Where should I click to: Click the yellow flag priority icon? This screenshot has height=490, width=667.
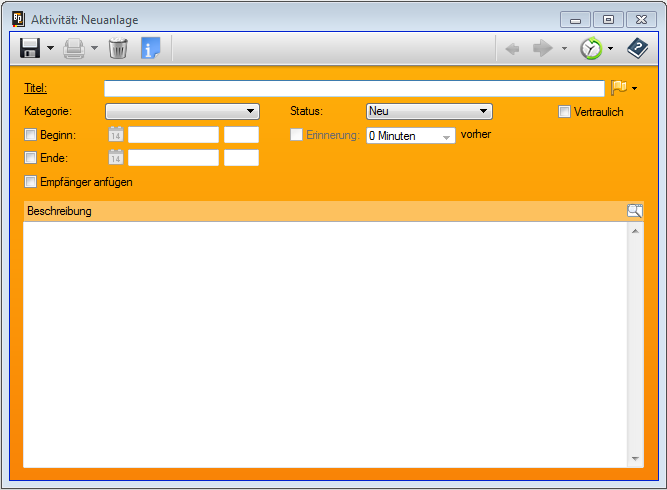pyautogui.click(x=618, y=88)
